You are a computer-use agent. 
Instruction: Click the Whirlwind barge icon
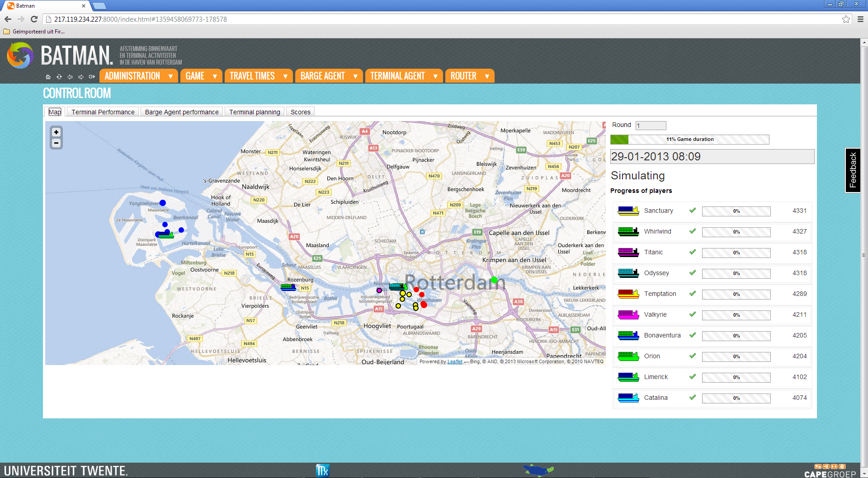(x=628, y=231)
